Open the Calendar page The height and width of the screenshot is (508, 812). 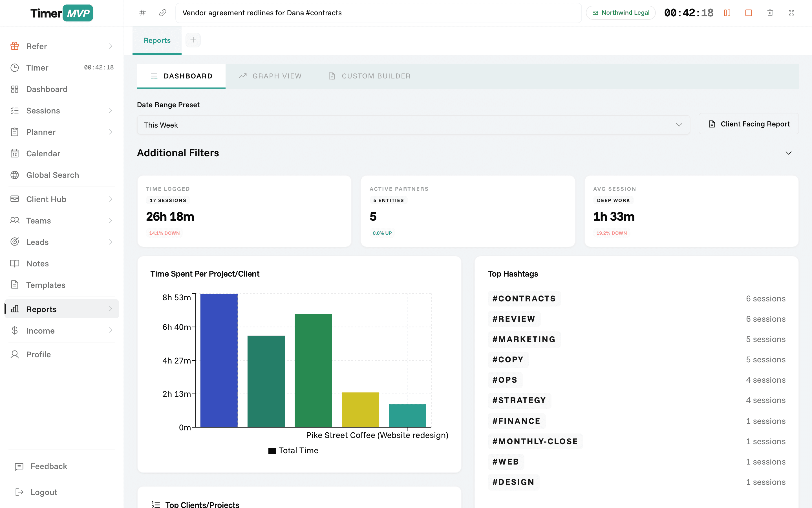[x=62, y=154]
